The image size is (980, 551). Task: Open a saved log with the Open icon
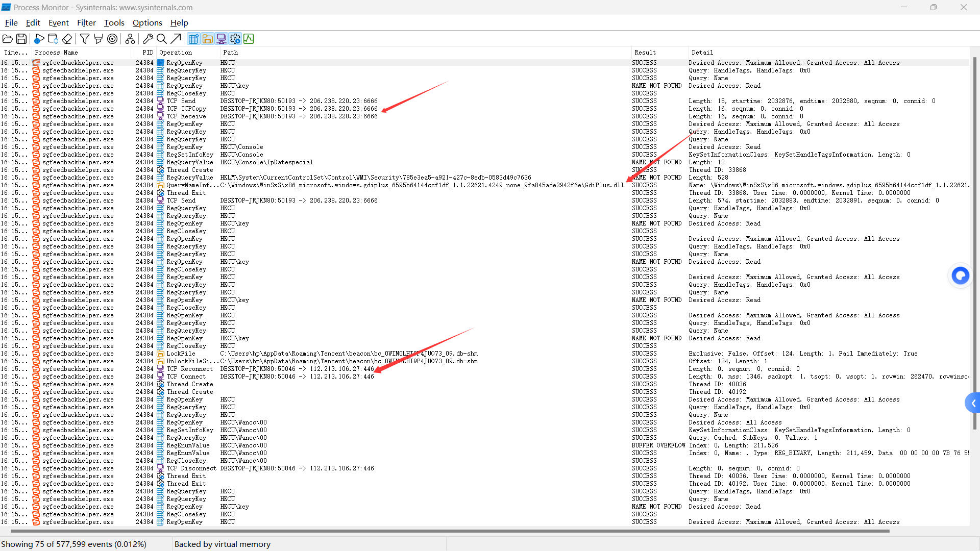click(8, 39)
